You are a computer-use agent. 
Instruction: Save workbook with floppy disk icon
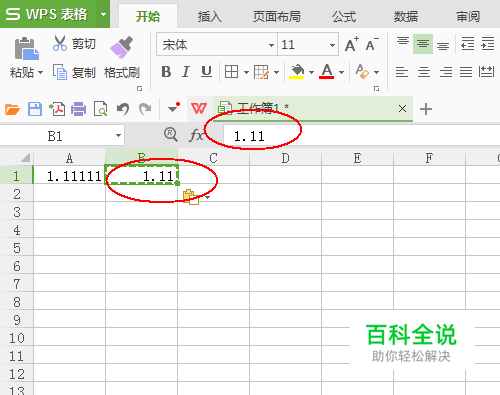click(35, 109)
